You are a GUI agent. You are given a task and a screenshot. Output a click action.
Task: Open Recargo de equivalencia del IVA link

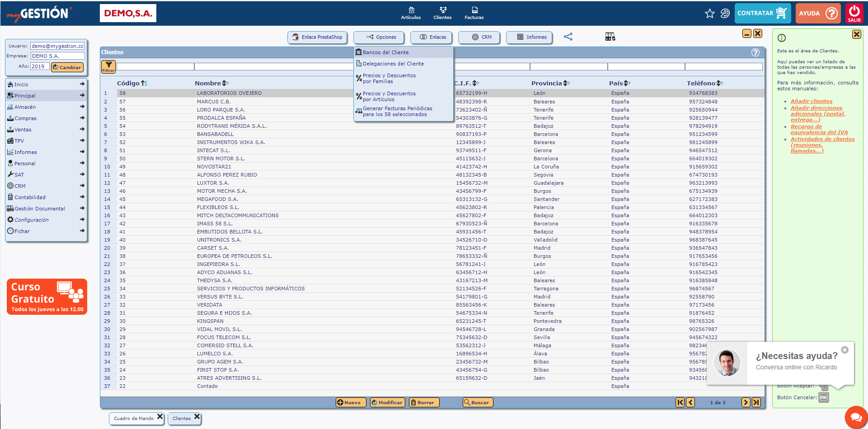(x=819, y=130)
